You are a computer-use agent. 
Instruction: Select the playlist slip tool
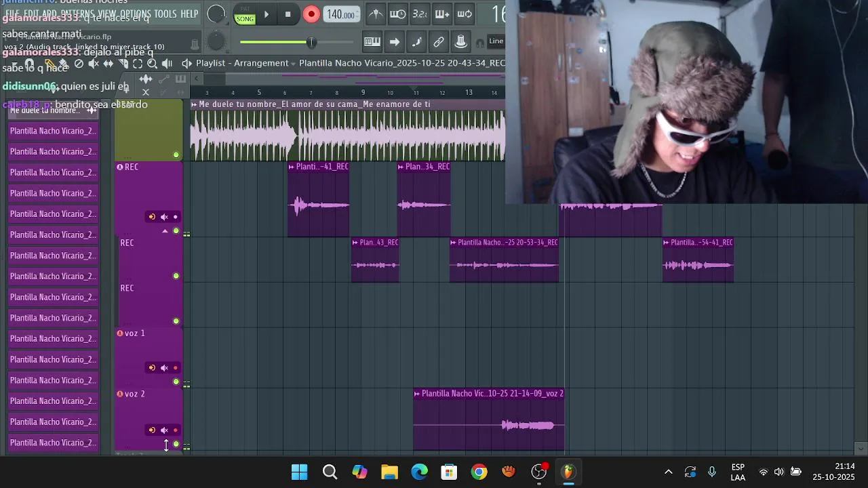[108, 64]
